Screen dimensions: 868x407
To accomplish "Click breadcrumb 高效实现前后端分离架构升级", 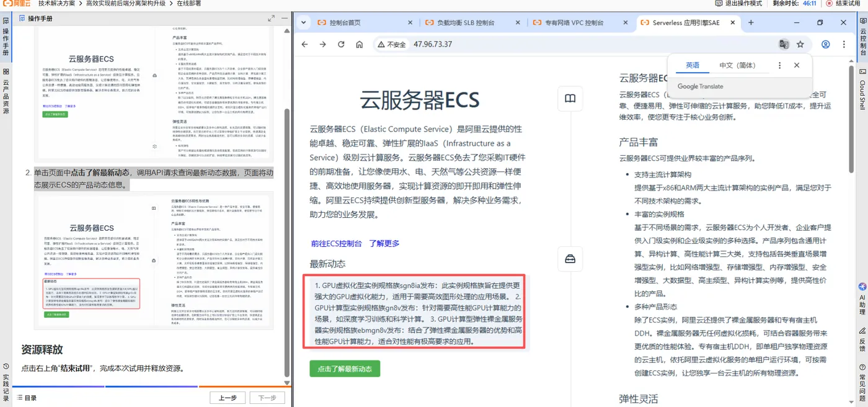I will click(126, 4).
